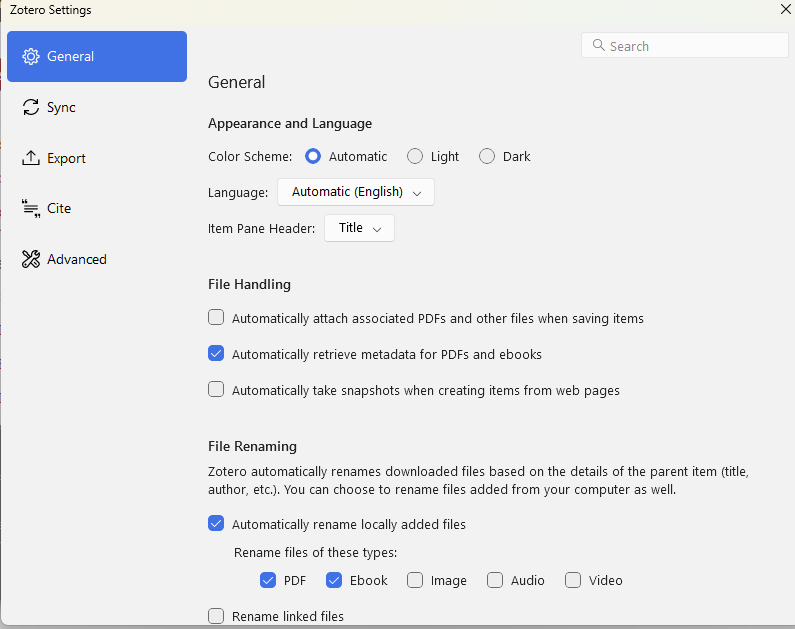Click the 'Item Pane Header:' label

[x=261, y=229]
